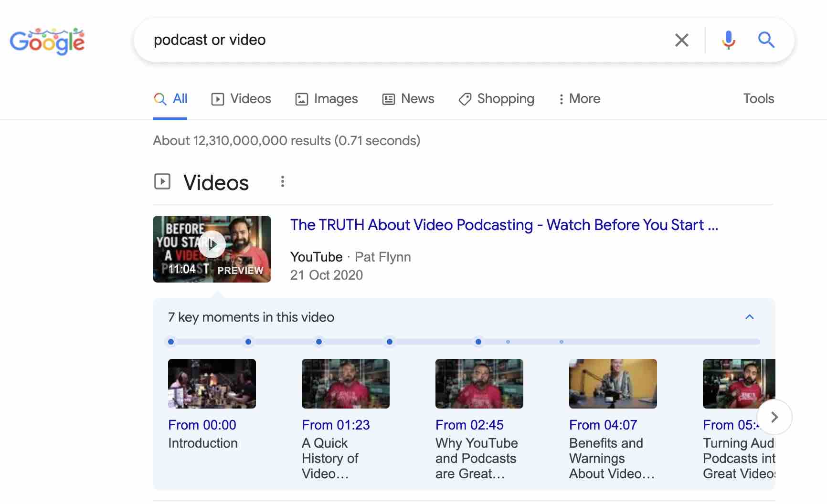The image size is (827, 504).
Task: Click the price tag icon on Shopping tab
Action: [x=464, y=99]
